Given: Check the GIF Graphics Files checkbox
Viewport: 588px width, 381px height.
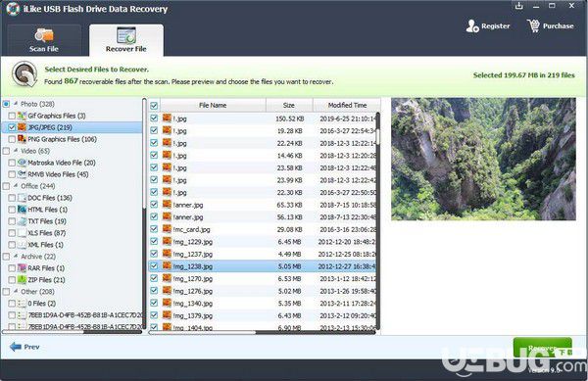Looking at the screenshot, I should 12,116.
